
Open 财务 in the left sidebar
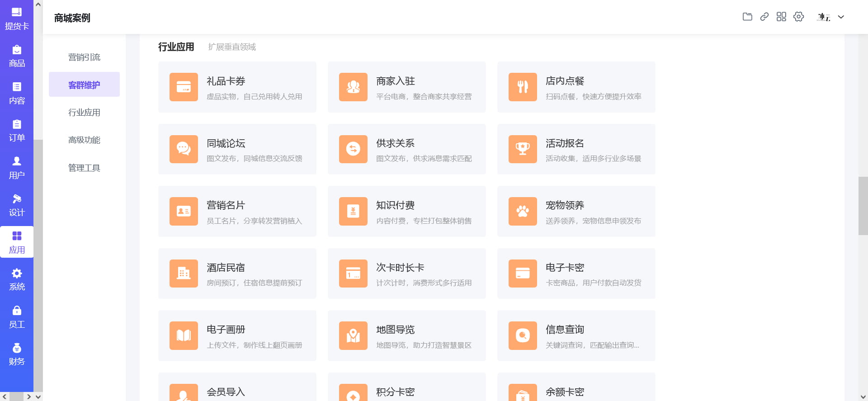pos(17,354)
